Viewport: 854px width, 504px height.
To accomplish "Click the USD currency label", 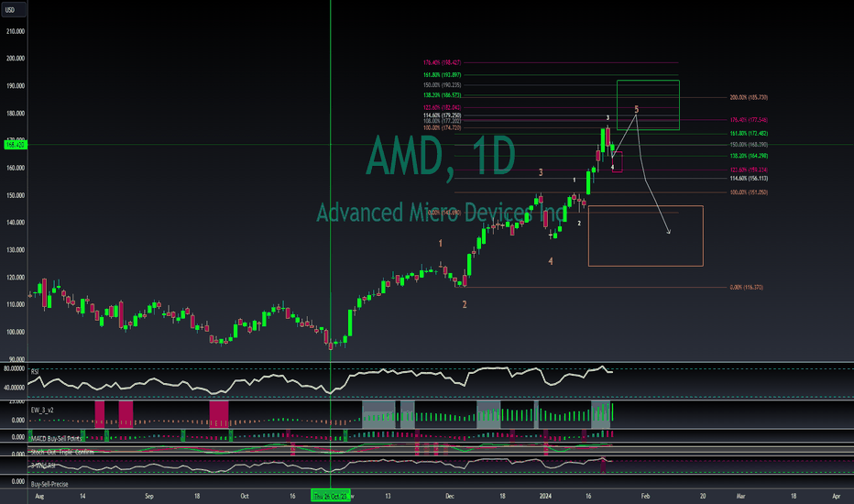I will coord(13,10).
